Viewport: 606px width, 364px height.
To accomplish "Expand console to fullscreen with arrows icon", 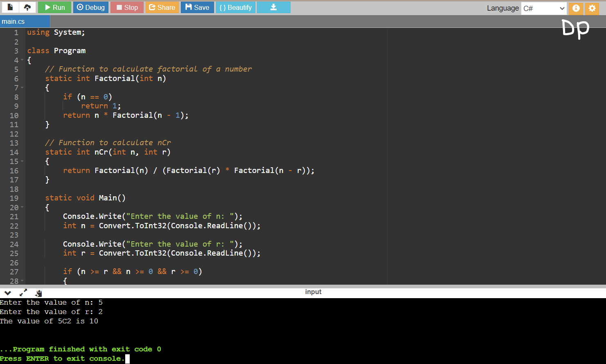I will coord(23,293).
